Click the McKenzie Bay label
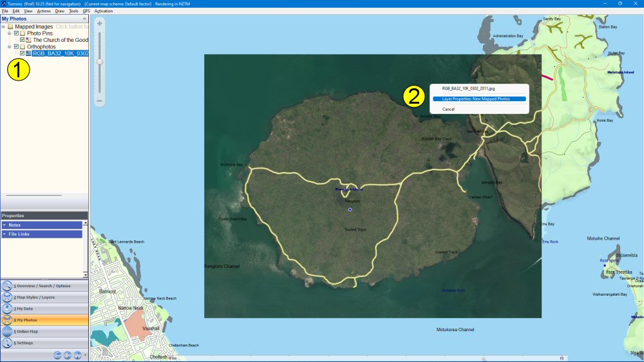The height and width of the screenshot is (362, 644). [x=231, y=164]
